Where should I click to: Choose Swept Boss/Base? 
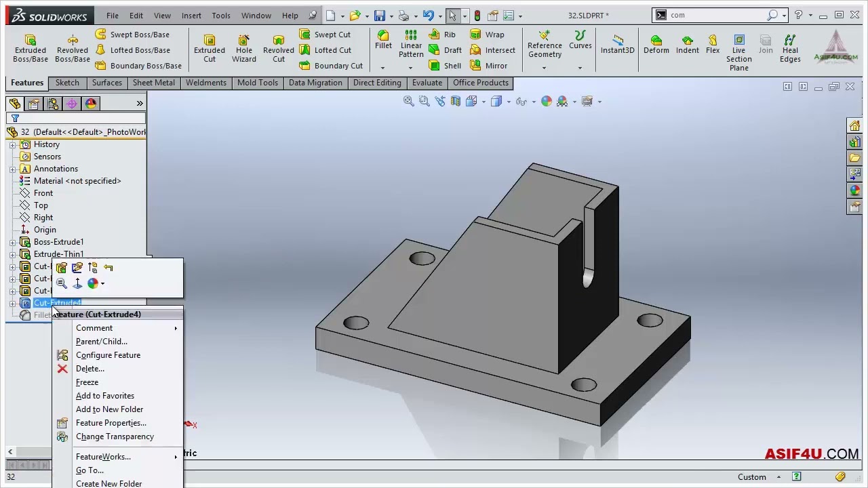pos(132,35)
